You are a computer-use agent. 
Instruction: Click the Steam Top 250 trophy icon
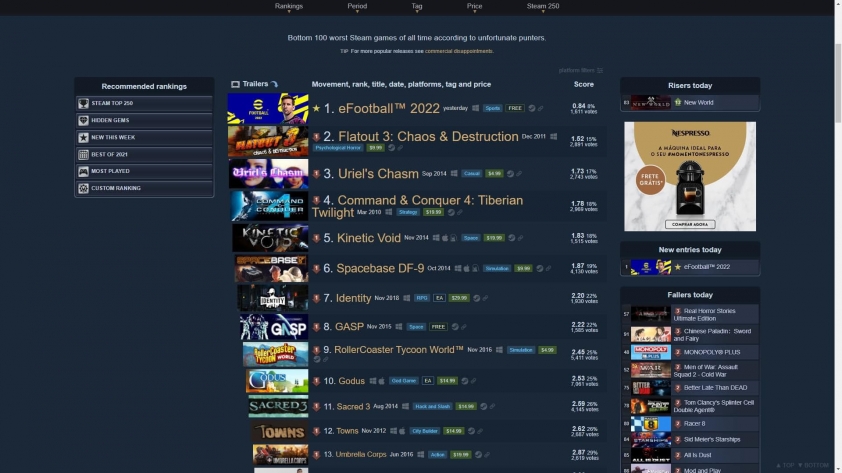tap(83, 103)
